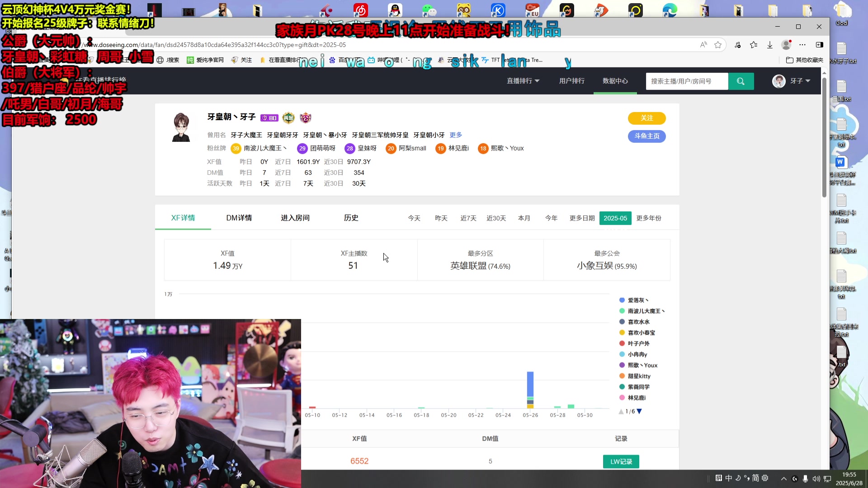Open the 数据中心 menu item
The width and height of the screenshot is (868, 488).
[615, 81]
